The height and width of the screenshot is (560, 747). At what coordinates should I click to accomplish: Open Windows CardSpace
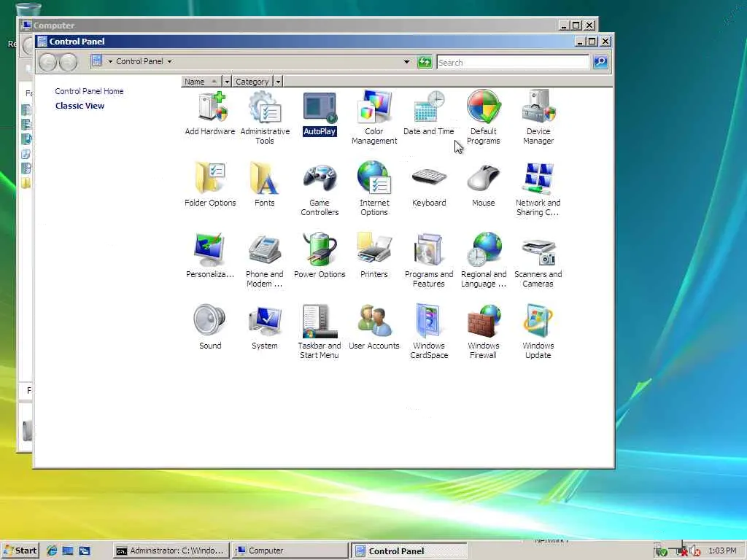(x=429, y=332)
